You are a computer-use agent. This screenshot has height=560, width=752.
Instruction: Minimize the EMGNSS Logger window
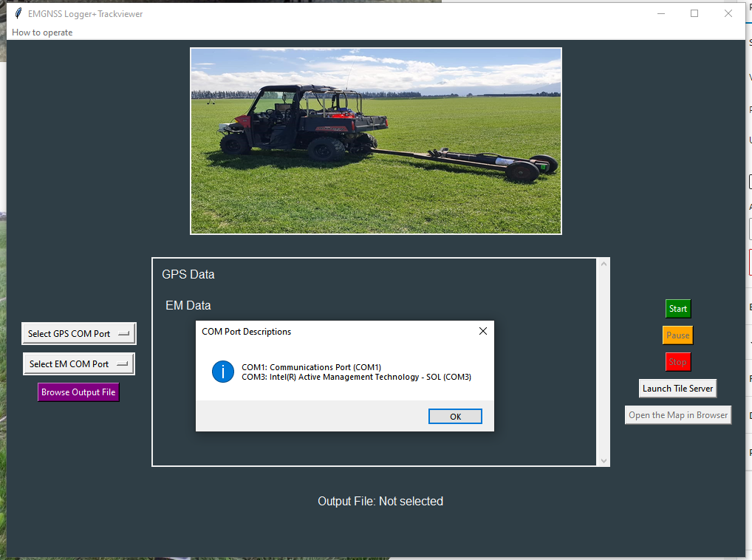[660, 13]
